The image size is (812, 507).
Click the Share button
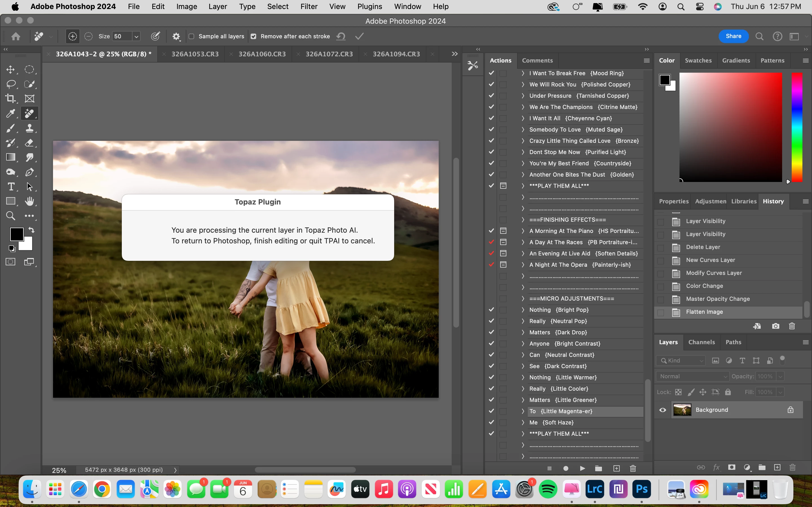click(x=733, y=36)
